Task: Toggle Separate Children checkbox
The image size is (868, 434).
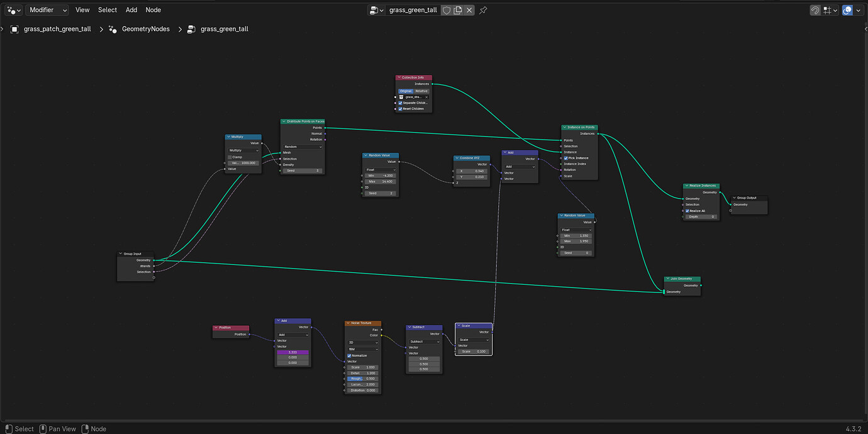Action: [400, 103]
